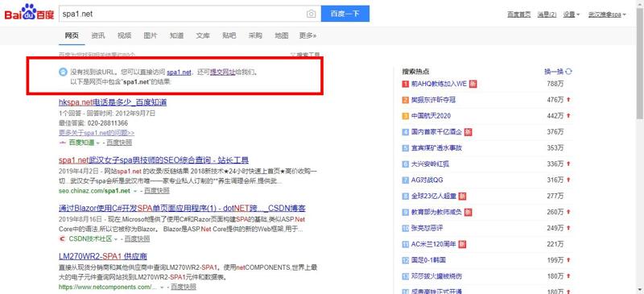This screenshot has width=644, height=294.
Task: Open hot topic AG对战QG
Action: coord(427,180)
